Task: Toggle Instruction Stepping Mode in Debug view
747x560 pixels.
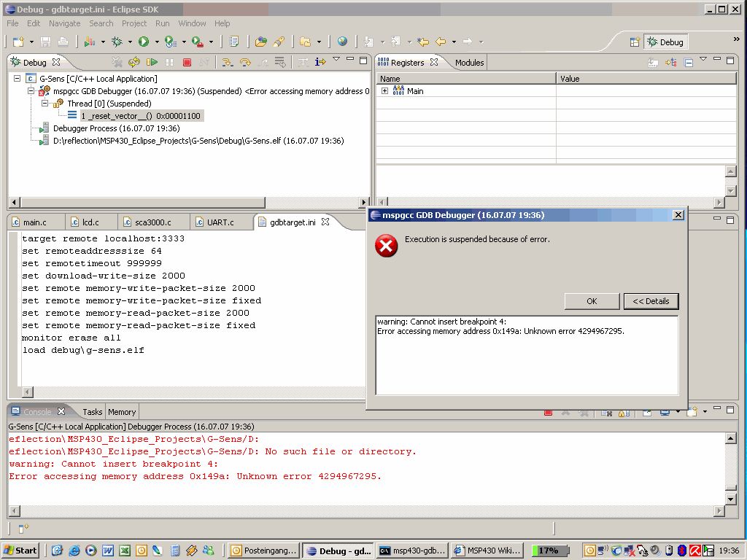Action: point(320,63)
